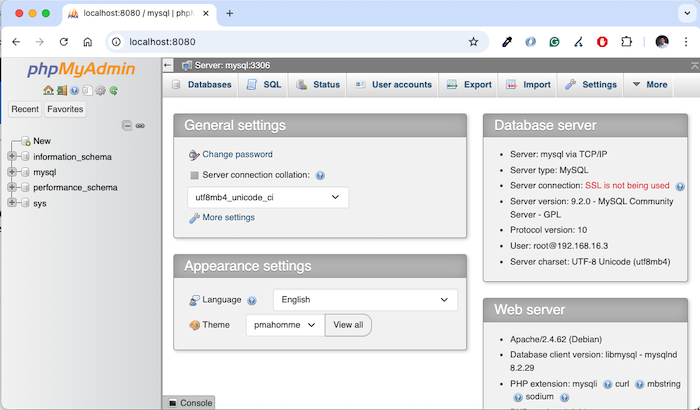The width and height of the screenshot is (700, 410).
Task: Open the More tab dropdown menu
Action: 650,85
